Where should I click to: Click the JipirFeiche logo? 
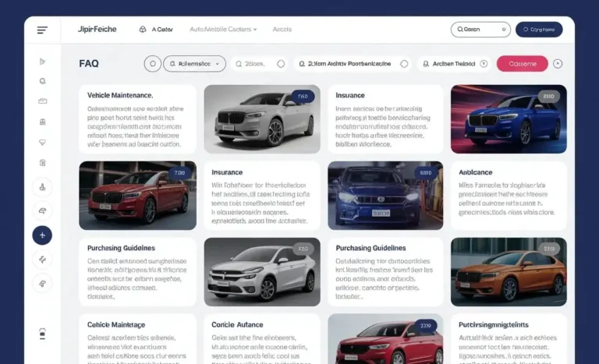tap(97, 30)
